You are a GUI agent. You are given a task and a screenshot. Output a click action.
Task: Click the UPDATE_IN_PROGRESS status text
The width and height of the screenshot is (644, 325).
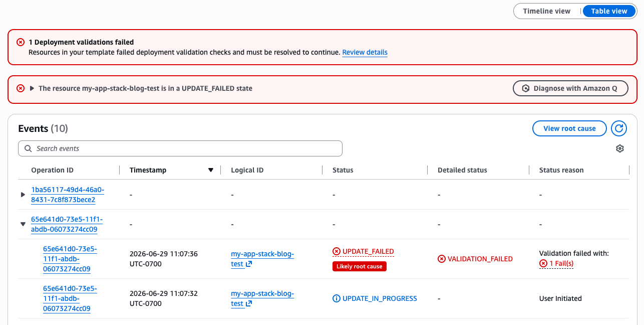click(x=380, y=298)
